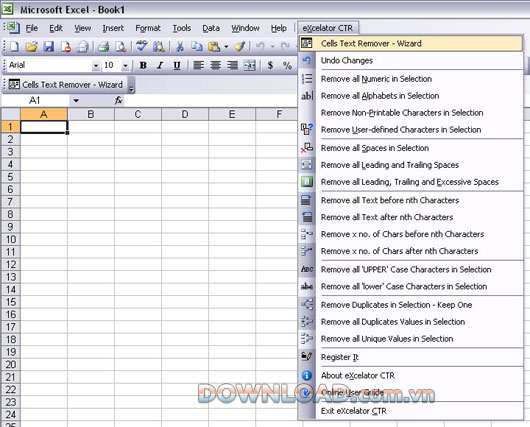Copy selection with the Copy icon
Image resolution: width=530 pixels, height=427 pixels.
[196, 46]
